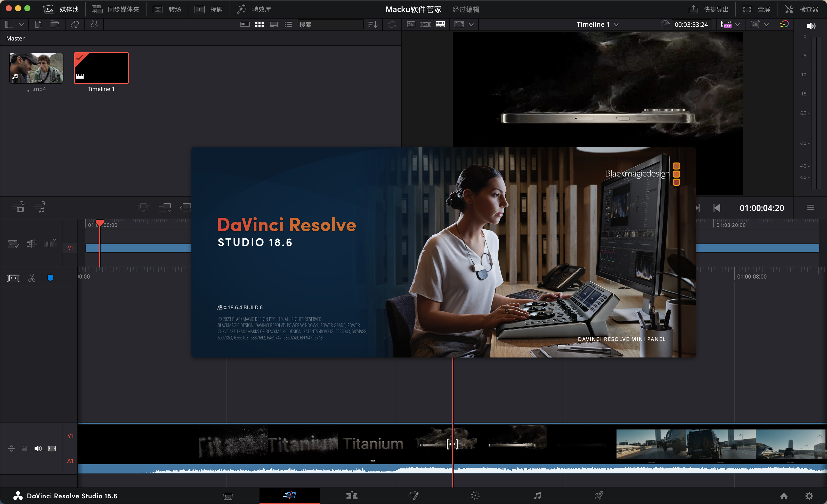
Task: Select the Timeline 1 thumbnail
Action: [x=101, y=68]
